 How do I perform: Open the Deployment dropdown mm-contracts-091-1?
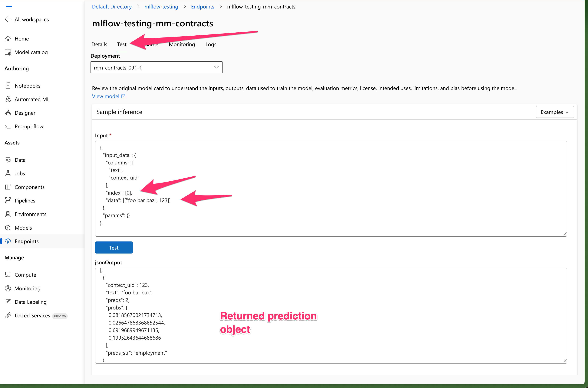(156, 67)
